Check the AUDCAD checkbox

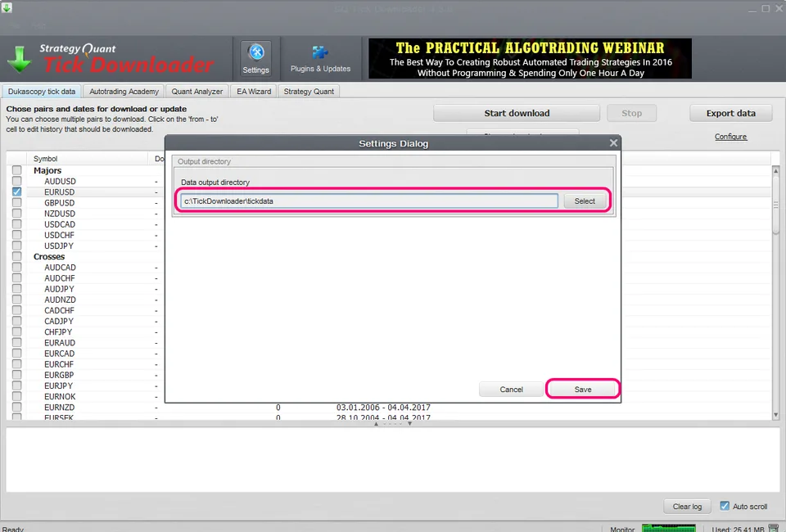[17, 267]
